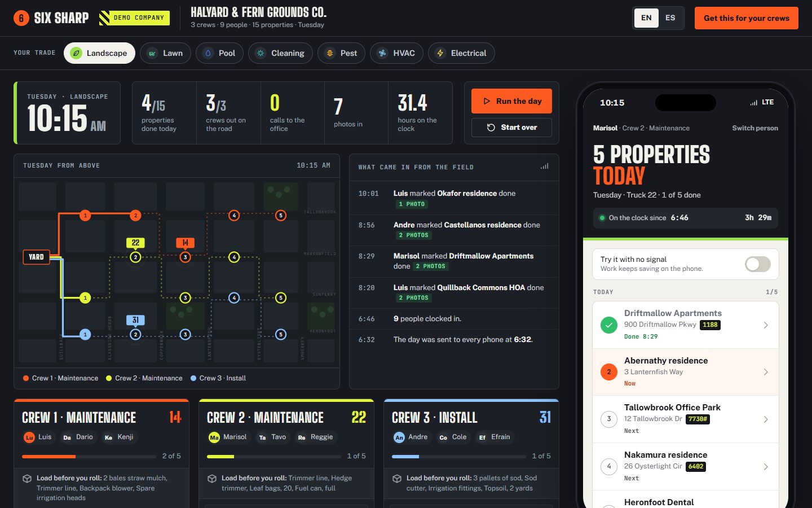Click Crew 1 · Maintenance legend entry

[60, 378]
